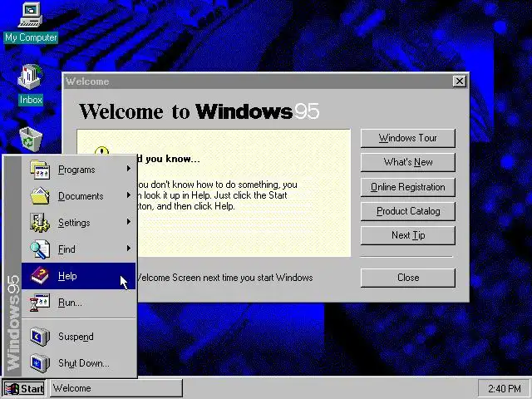Choose Suspend from the Start menu

[x=78, y=336]
